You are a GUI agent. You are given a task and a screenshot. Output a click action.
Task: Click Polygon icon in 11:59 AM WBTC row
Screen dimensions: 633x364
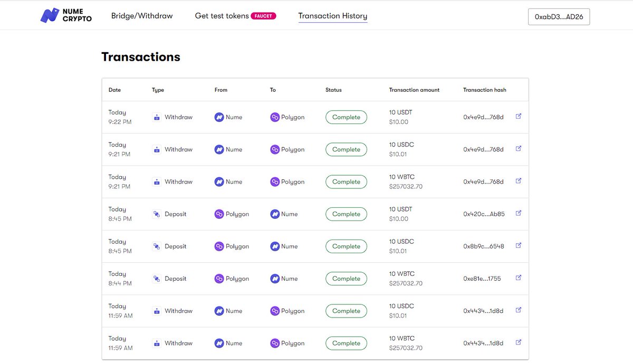point(275,343)
